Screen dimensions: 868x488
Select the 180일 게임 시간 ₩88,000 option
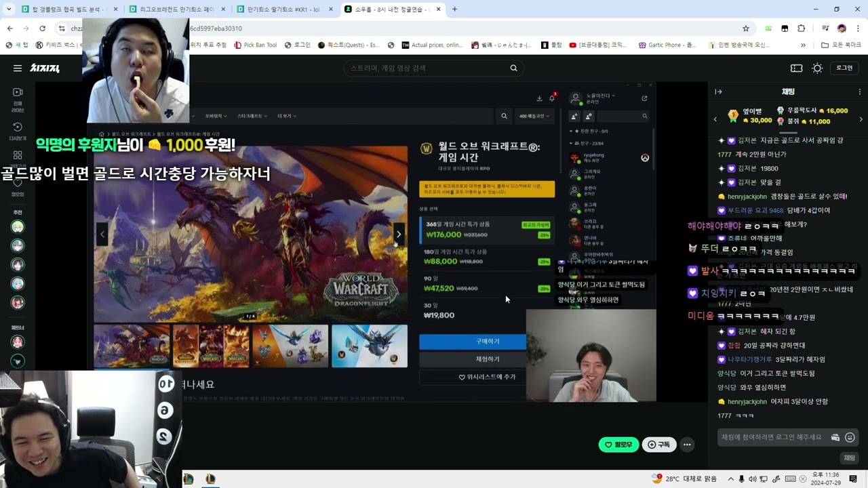[487, 258]
